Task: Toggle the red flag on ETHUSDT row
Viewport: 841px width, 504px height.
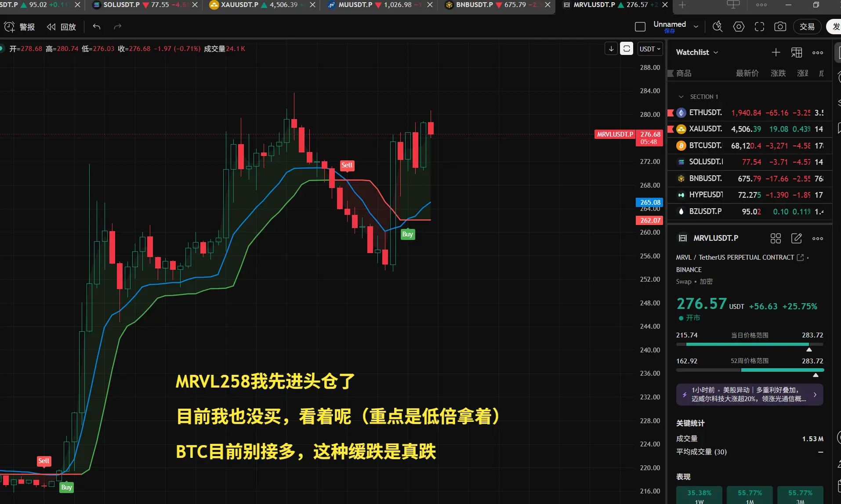Action: [671, 113]
